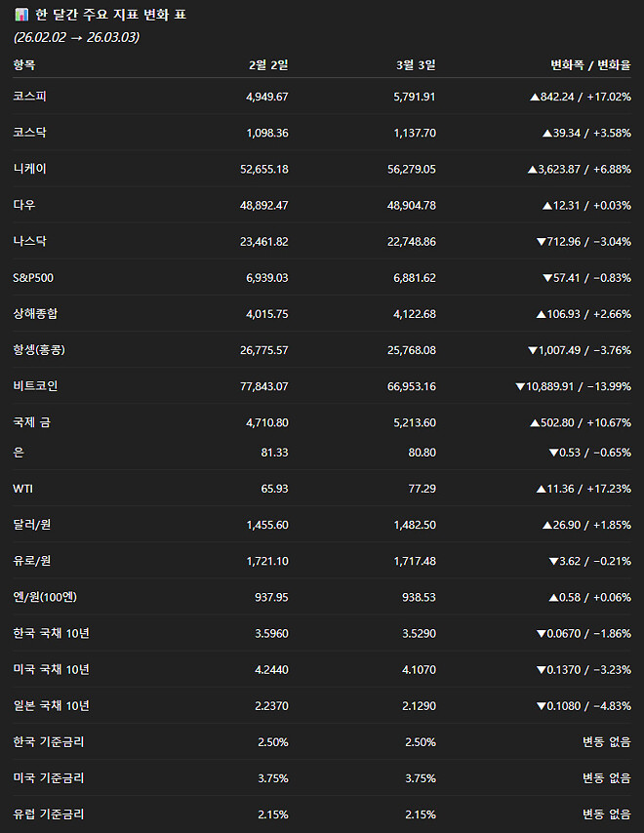The height and width of the screenshot is (833, 644).
Task: Select the '한국 국채 10년' row label
Action: pos(52,633)
